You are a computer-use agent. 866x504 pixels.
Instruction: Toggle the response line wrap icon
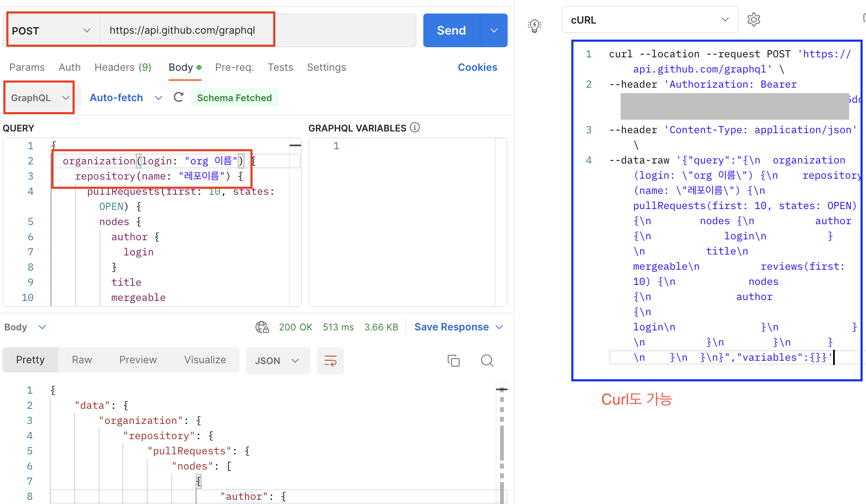tap(330, 361)
